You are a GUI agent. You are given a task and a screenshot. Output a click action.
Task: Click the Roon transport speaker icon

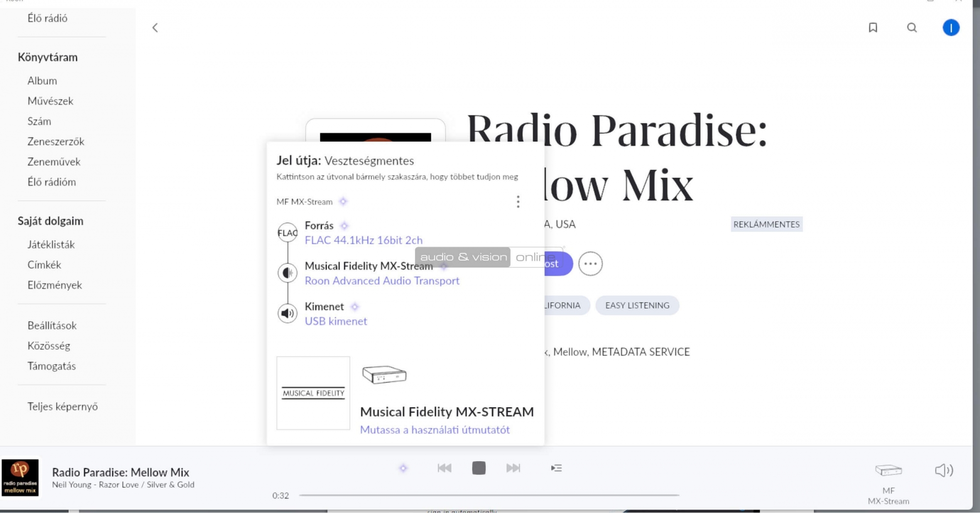(288, 273)
